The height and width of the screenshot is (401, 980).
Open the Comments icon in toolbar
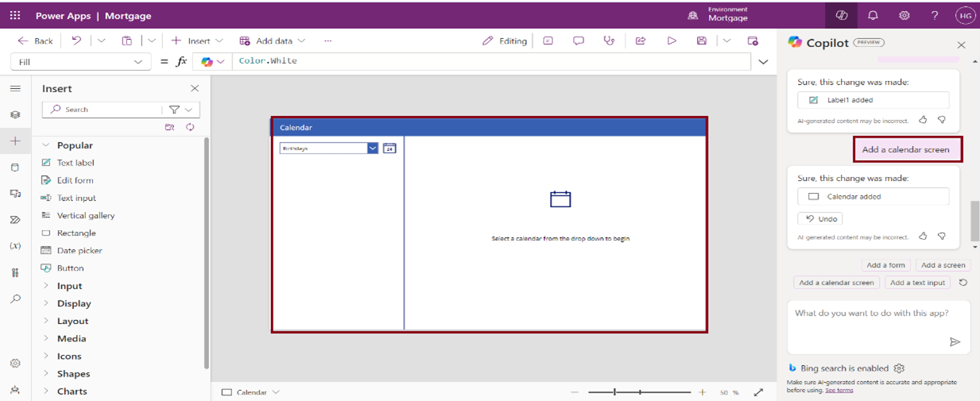(x=579, y=41)
